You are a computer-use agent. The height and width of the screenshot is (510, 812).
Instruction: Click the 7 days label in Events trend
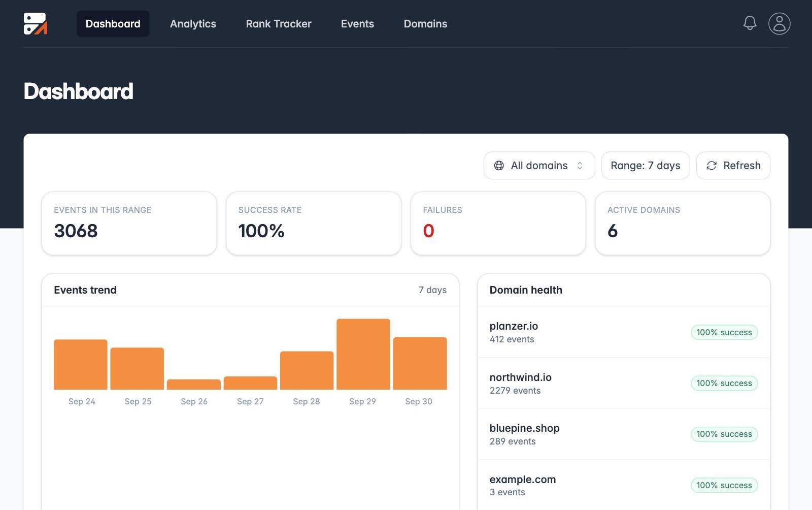coord(432,290)
